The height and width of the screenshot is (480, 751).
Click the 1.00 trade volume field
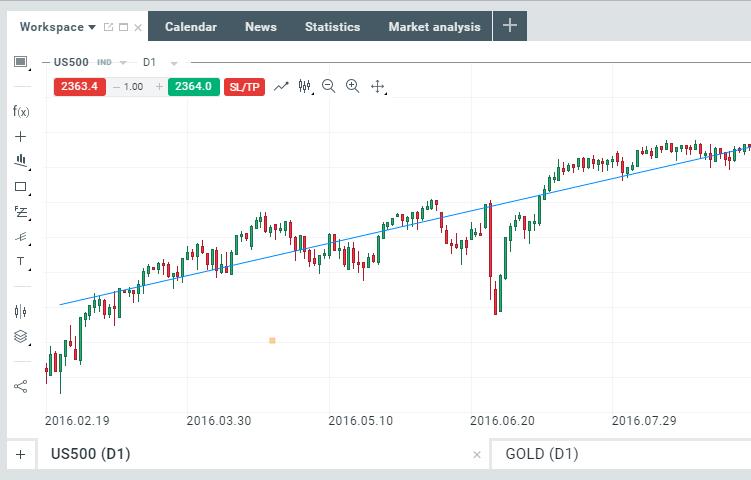coord(133,87)
